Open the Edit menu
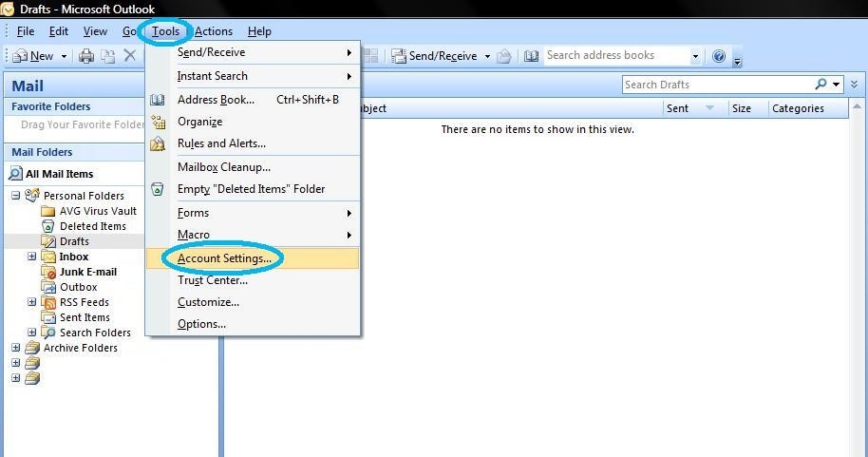This screenshot has height=457, width=868. (x=59, y=31)
